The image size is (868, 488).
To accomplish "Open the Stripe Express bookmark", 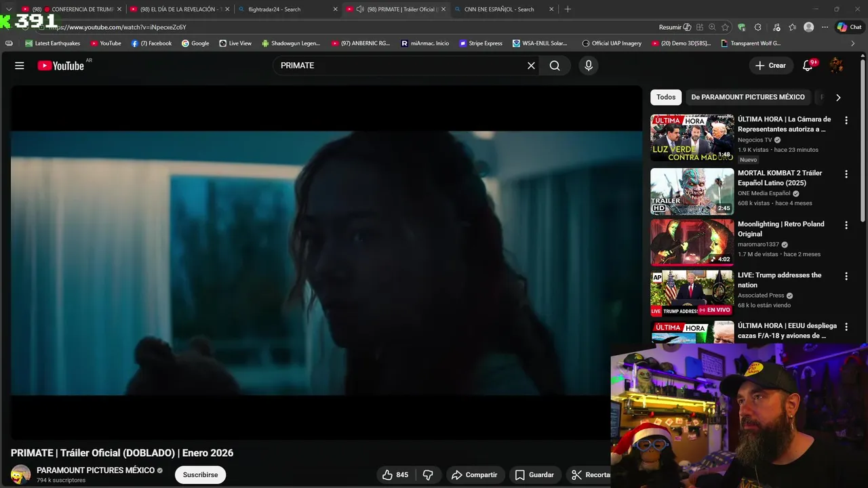I will pos(481,43).
